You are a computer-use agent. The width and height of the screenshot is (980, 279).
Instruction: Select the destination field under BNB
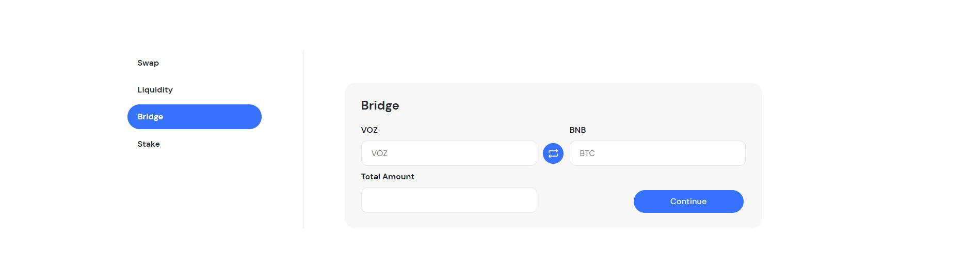click(x=657, y=153)
